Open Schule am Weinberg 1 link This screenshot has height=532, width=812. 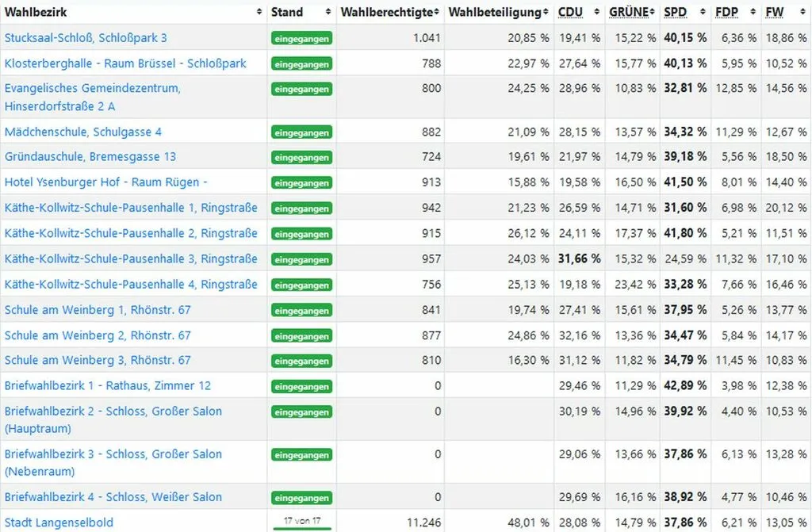pyautogui.click(x=98, y=310)
